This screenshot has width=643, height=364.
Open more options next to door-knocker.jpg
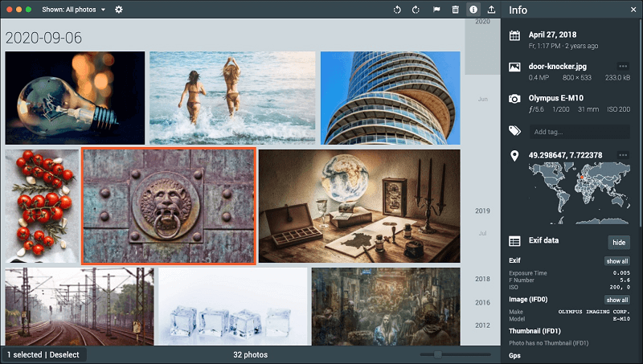(x=622, y=66)
